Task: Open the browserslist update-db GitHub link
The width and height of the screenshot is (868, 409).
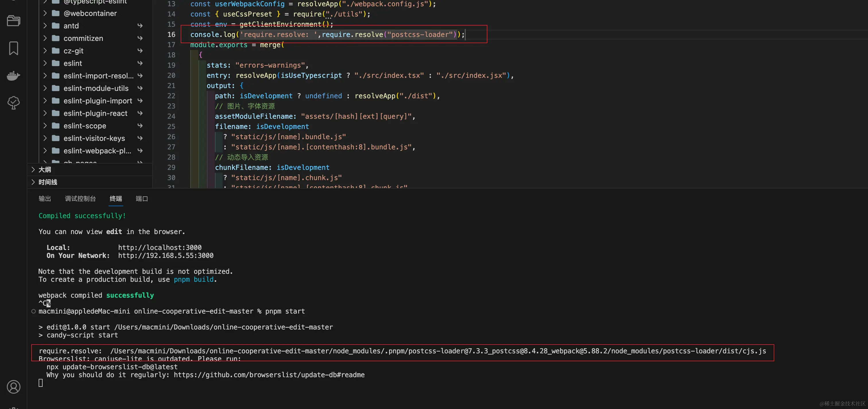Action: (269, 375)
